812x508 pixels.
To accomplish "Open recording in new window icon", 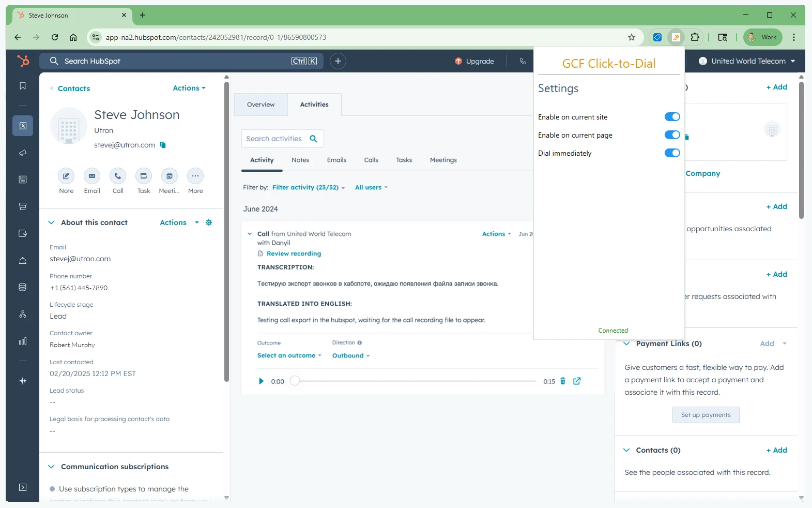I will (577, 381).
